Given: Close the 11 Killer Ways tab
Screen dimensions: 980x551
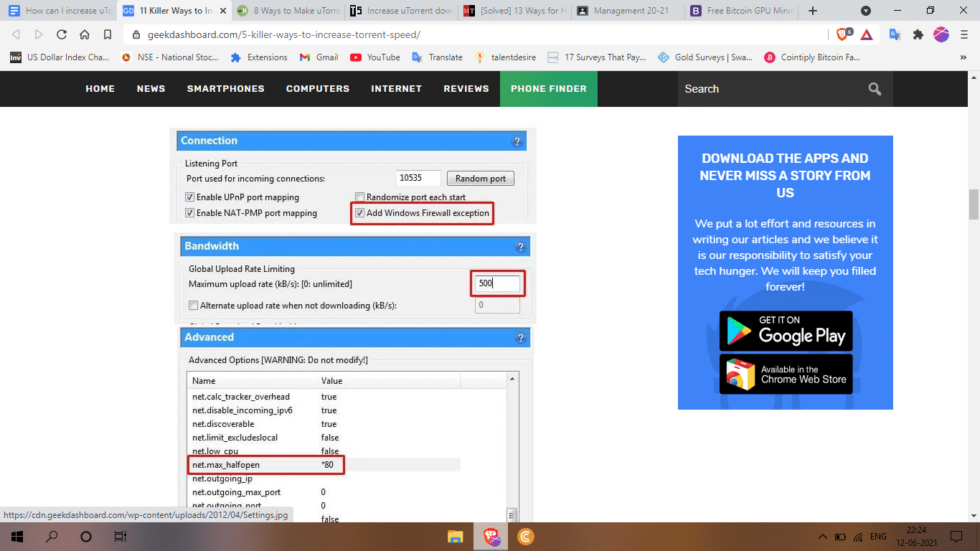Looking at the screenshot, I should [223, 11].
